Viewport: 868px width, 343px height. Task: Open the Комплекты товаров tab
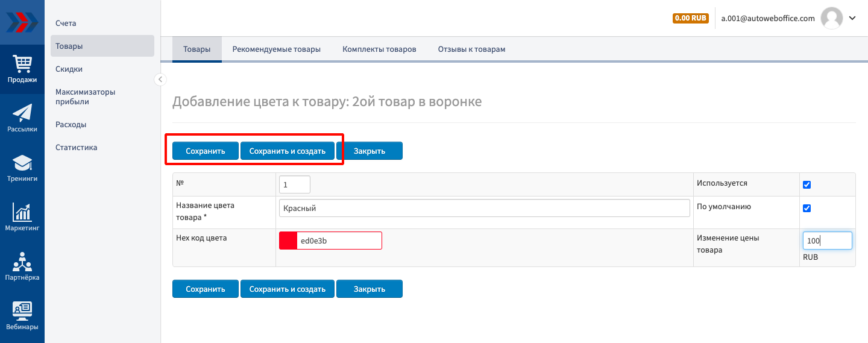pos(379,49)
